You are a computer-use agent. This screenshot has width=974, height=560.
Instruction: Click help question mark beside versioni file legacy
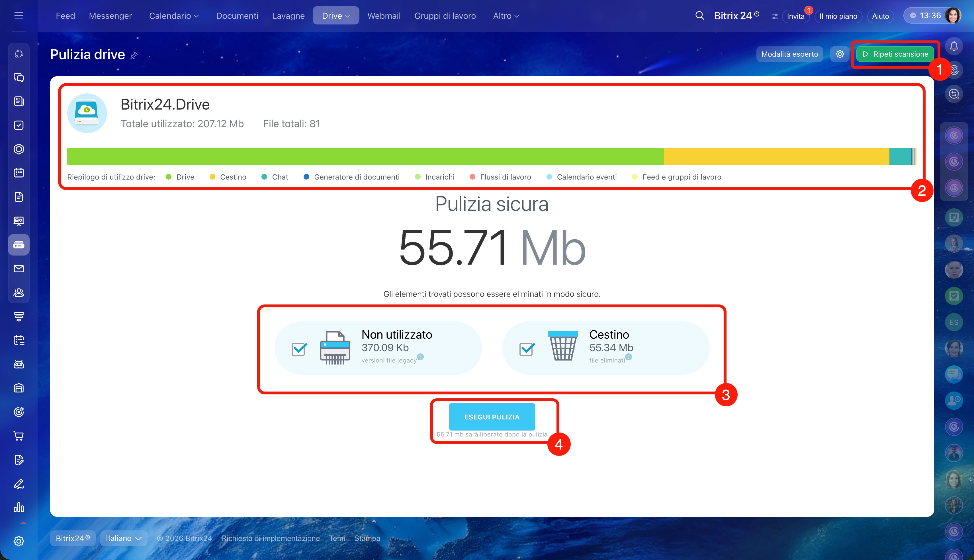click(421, 357)
